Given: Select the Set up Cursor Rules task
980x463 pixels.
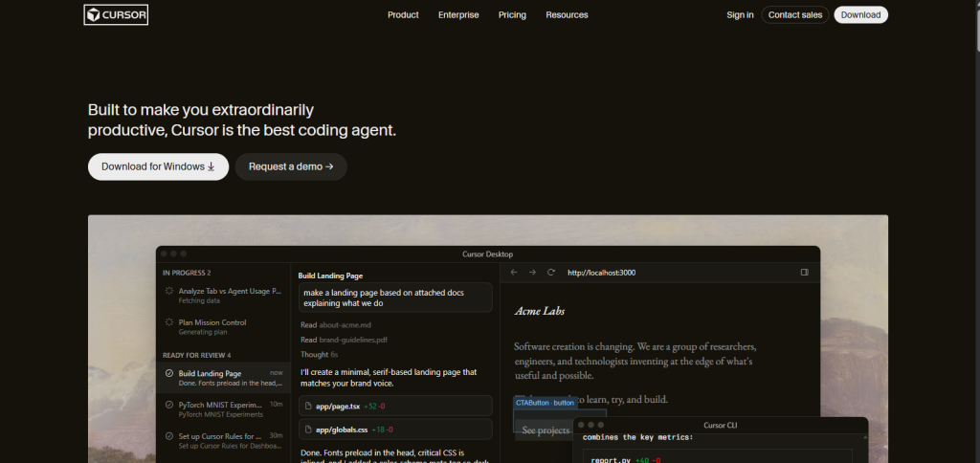Looking at the screenshot, I should point(224,440).
